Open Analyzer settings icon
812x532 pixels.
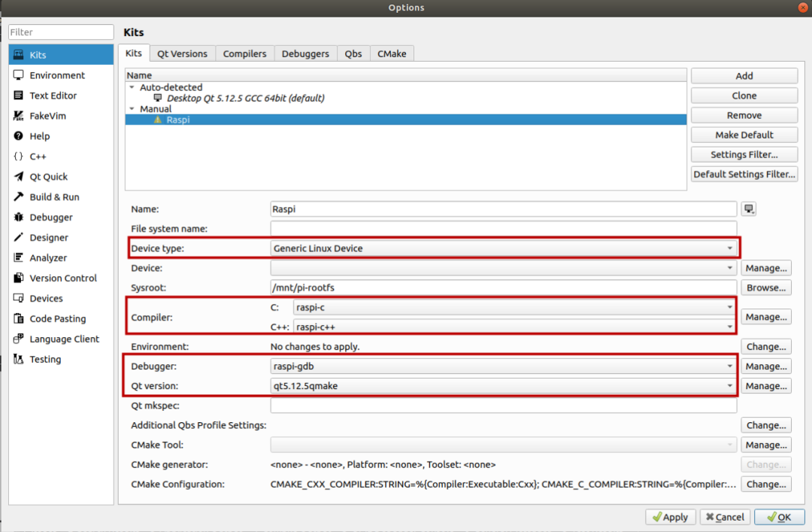(19, 257)
